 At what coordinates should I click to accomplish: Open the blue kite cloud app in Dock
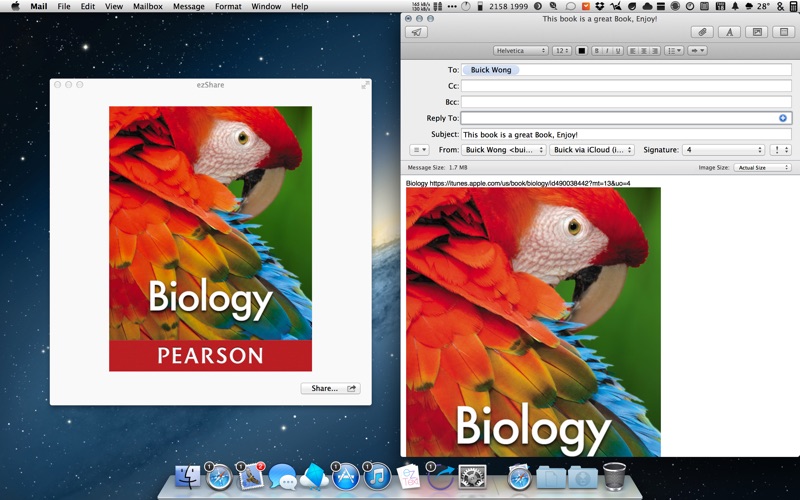tap(314, 477)
